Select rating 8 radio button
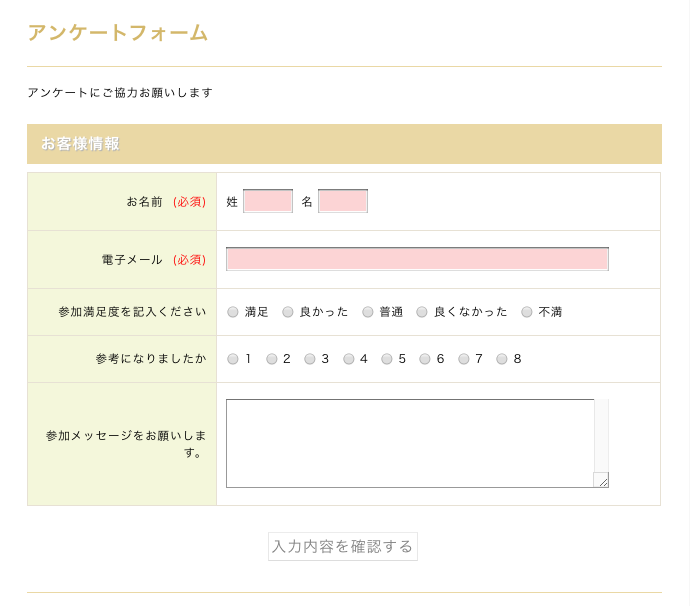The width and height of the screenshot is (690, 606). point(502,359)
